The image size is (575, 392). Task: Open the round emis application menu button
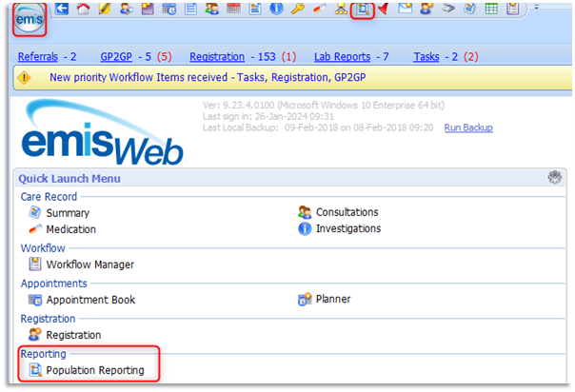pos(30,18)
